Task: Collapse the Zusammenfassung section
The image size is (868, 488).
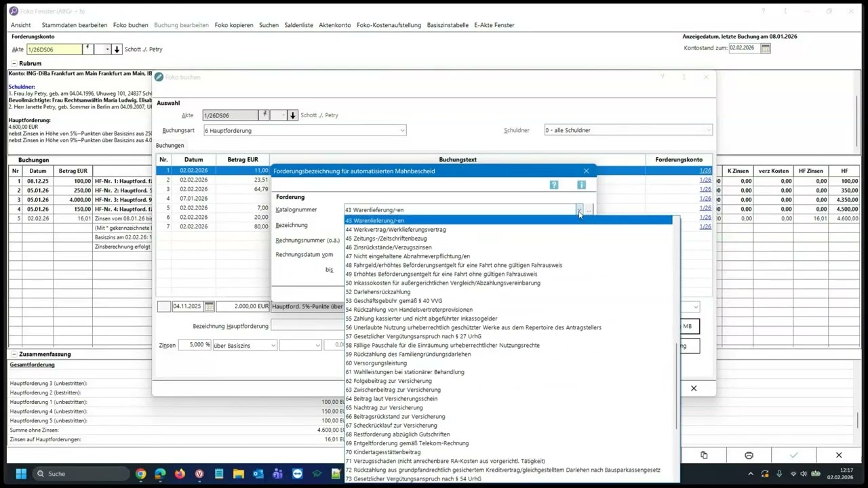Action: [14, 354]
